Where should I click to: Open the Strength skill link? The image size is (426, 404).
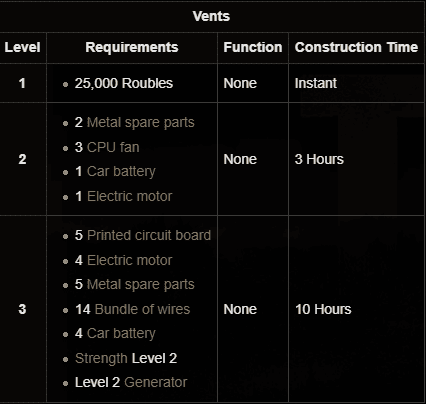pyautogui.click(x=101, y=359)
